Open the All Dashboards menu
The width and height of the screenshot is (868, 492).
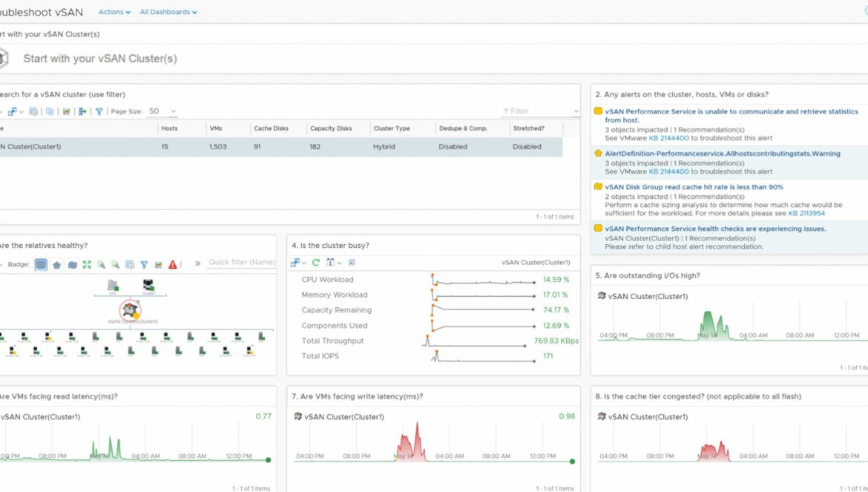click(168, 12)
